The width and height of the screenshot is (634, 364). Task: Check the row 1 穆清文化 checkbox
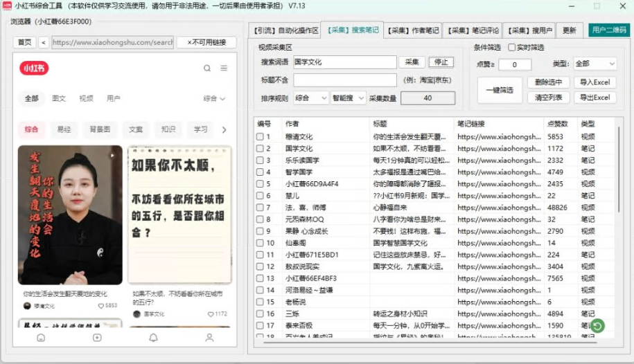click(260, 137)
